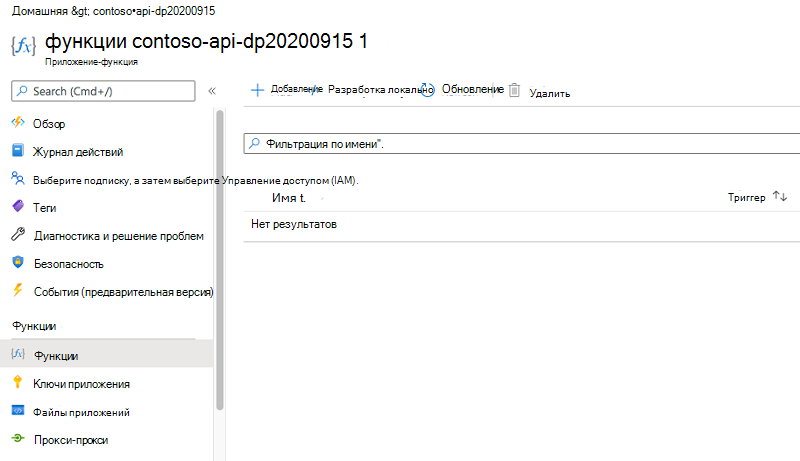Click the function app fx icon beside title
Viewport: 800px width, 461px height.
[23, 46]
